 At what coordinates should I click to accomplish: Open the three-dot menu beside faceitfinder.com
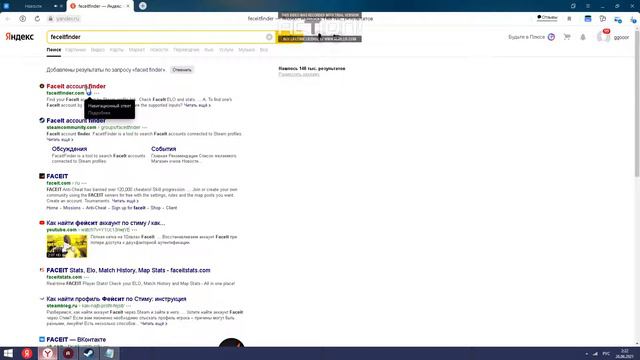click(x=96, y=93)
